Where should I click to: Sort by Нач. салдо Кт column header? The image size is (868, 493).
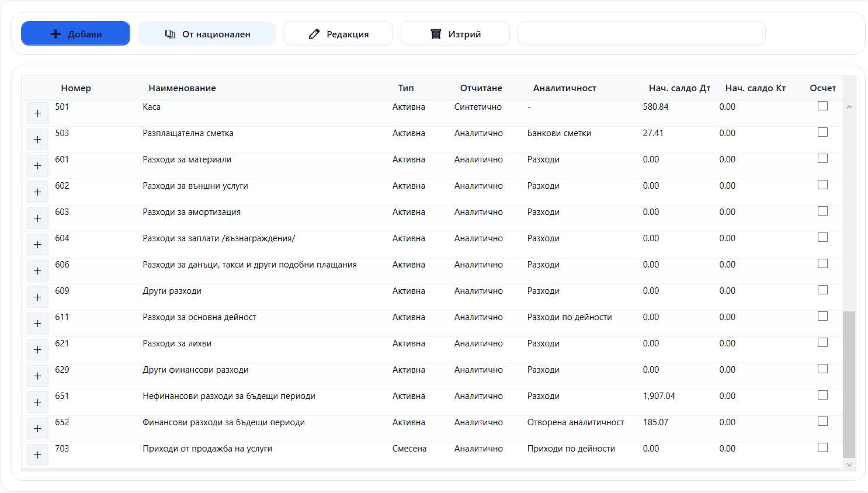[x=755, y=88]
